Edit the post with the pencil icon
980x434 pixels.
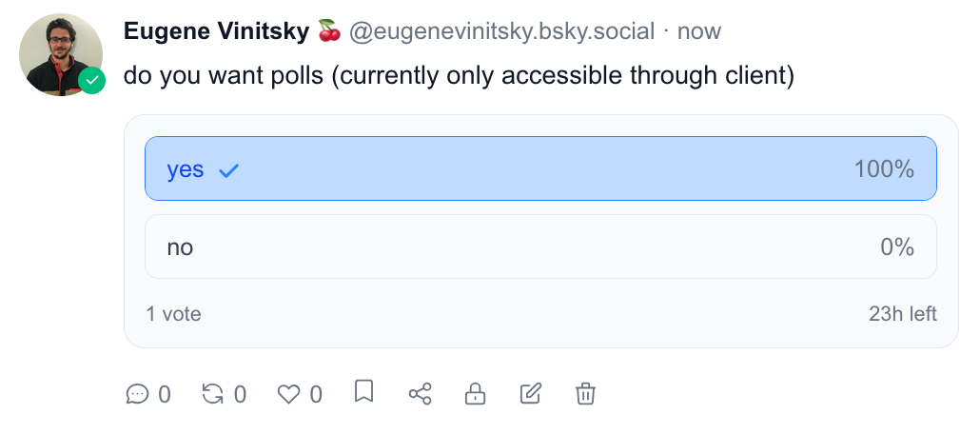[x=531, y=393]
